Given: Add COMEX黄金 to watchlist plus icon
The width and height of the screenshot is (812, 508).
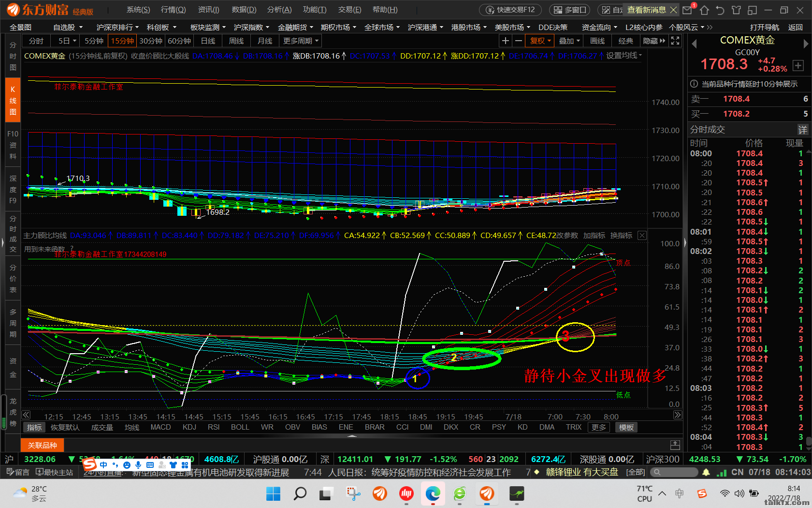Looking at the screenshot, I should pyautogui.click(x=798, y=66).
